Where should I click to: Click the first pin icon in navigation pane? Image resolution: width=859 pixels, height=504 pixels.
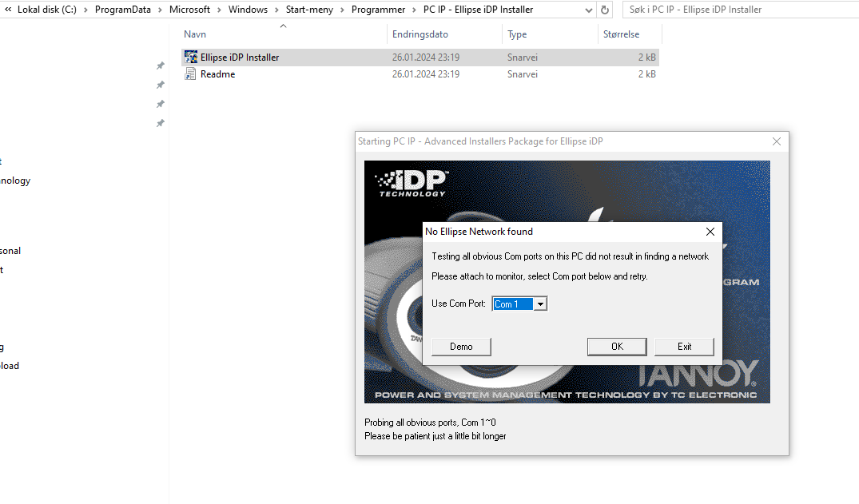160,65
